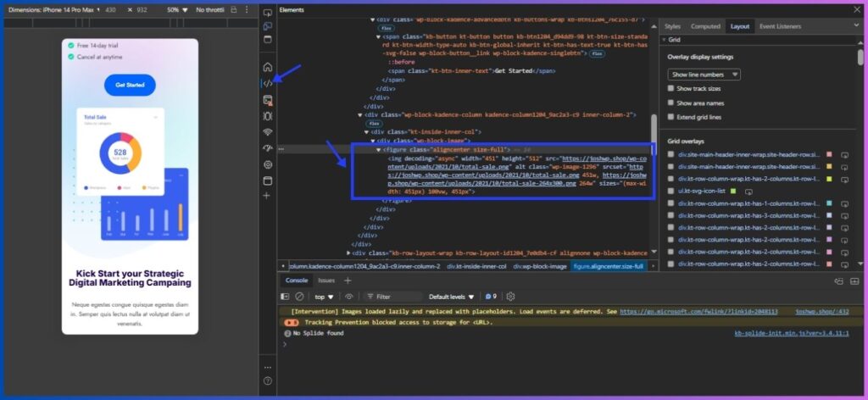Click the add tool plus icon in sidebar

(268, 196)
